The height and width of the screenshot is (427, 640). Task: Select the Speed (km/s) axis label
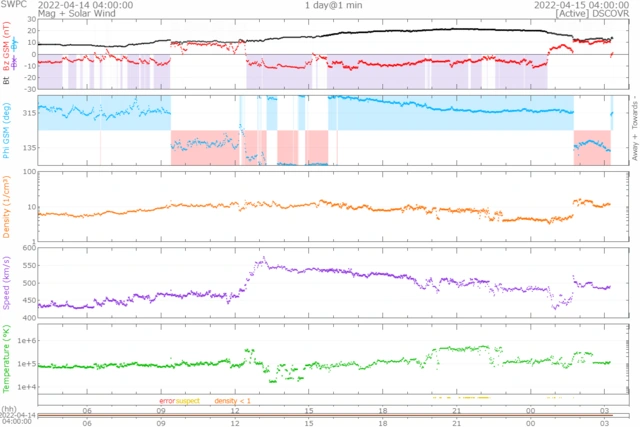pyautogui.click(x=7, y=284)
